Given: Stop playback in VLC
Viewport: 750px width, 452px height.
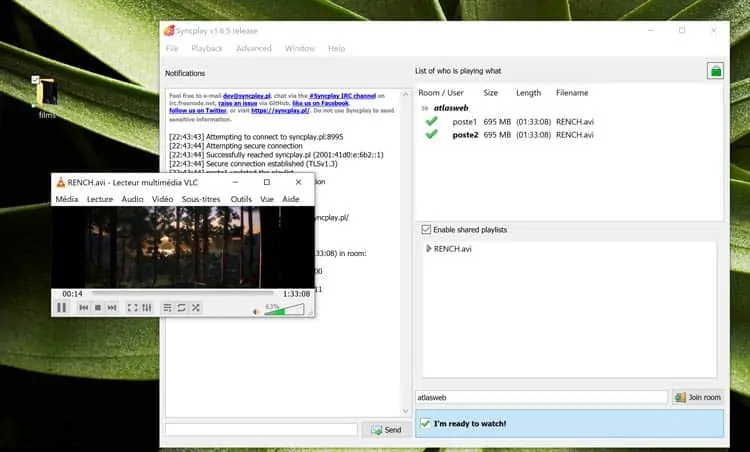Looking at the screenshot, I should [98, 308].
